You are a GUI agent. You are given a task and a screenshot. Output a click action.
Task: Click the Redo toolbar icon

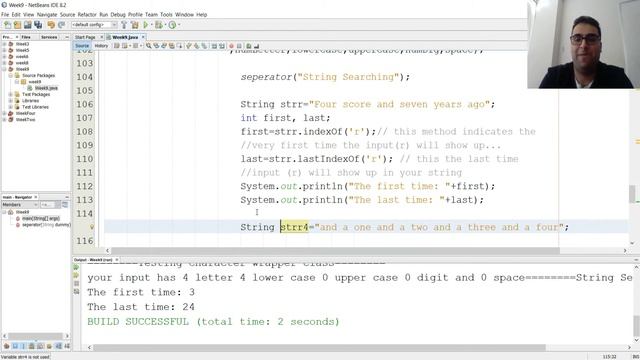(61, 25)
